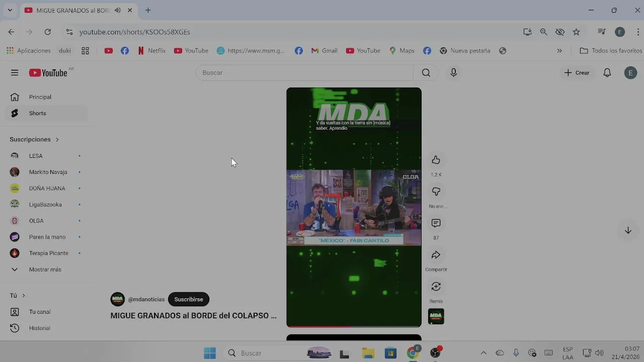The width and height of the screenshot is (644, 362).
Task: Select Shorts in the sidebar
Action: [46, 113]
